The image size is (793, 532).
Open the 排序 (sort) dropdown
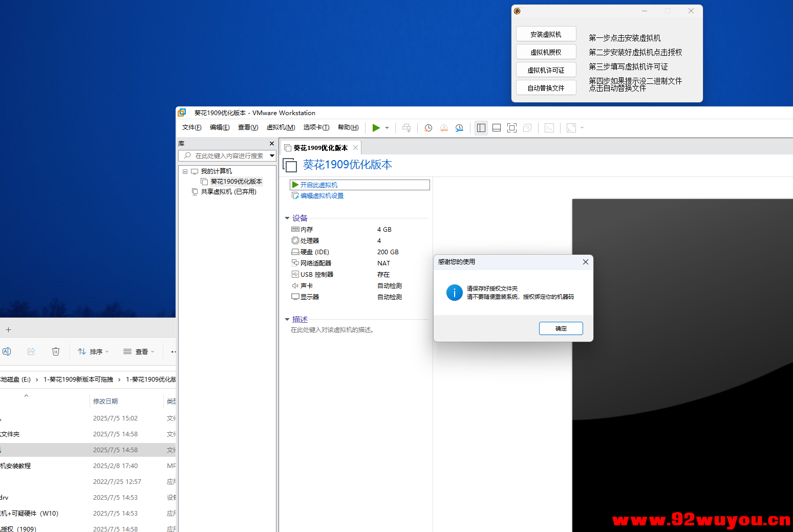93,351
